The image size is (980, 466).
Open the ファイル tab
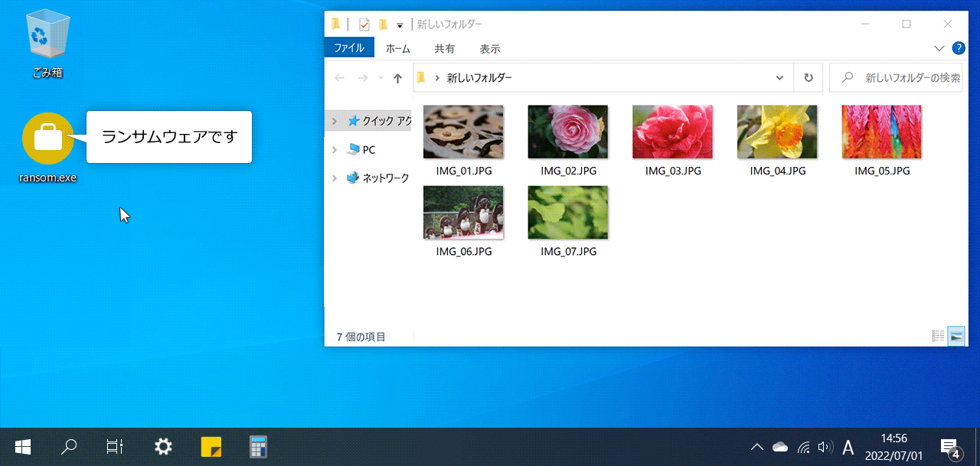[349, 48]
